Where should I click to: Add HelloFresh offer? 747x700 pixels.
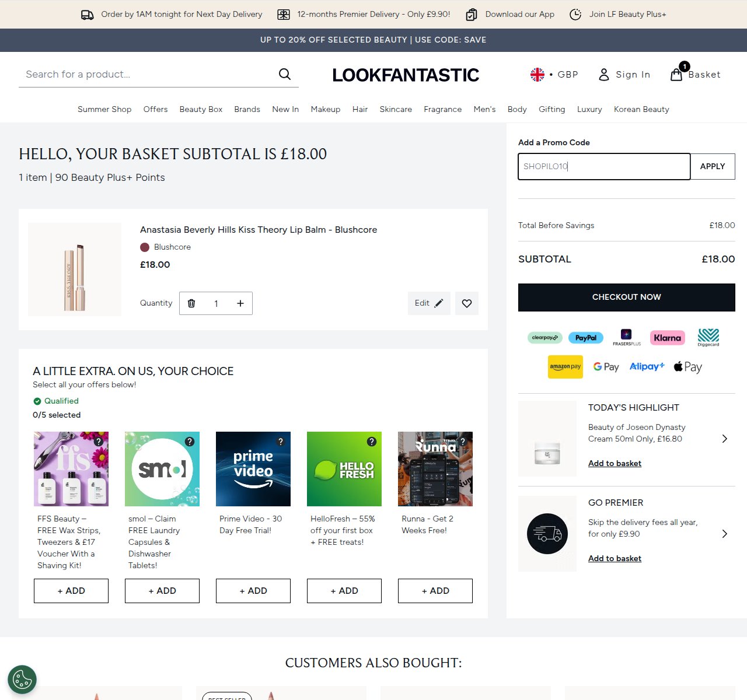tap(344, 591)
